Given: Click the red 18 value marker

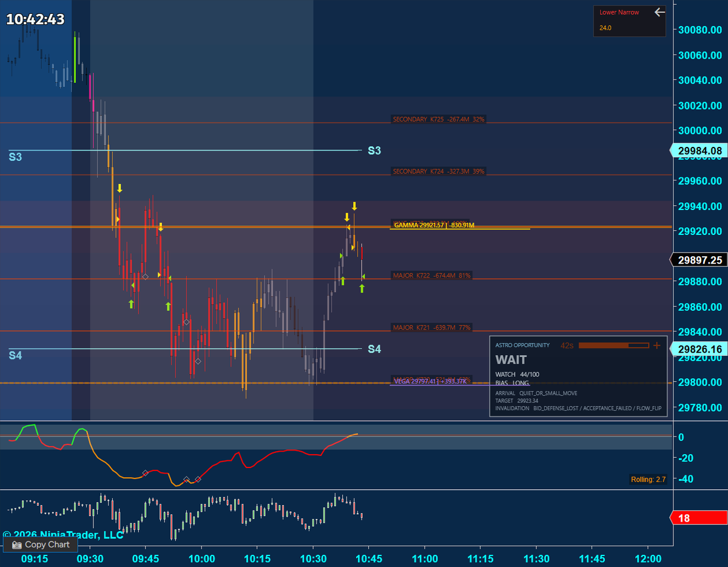Looking at the screenshot, I should point(698,518).
